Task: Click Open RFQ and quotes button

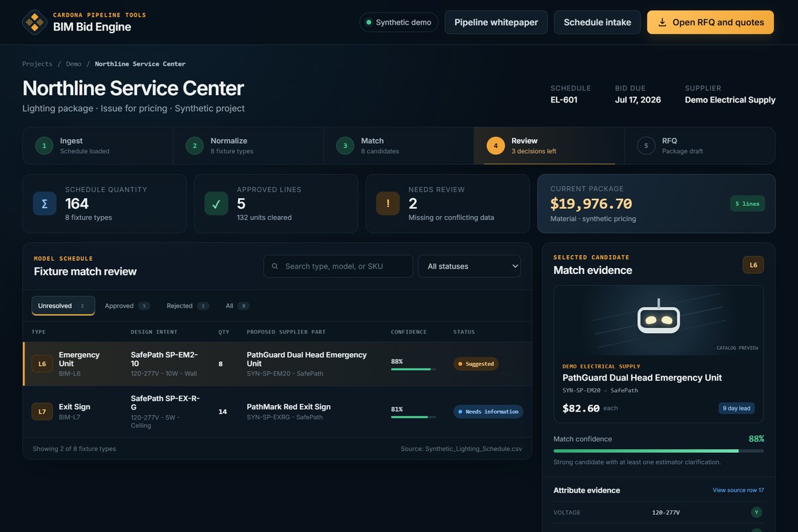Action: [x=710, y=22]
